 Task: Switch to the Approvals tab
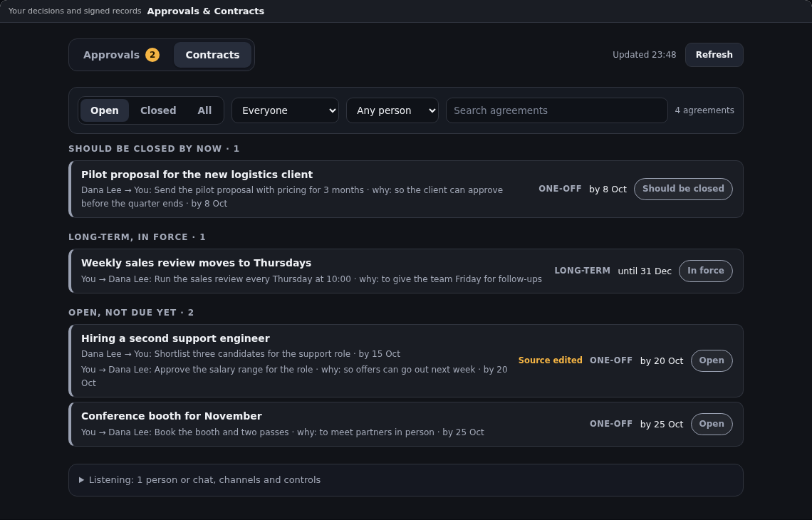pos(121,55)
